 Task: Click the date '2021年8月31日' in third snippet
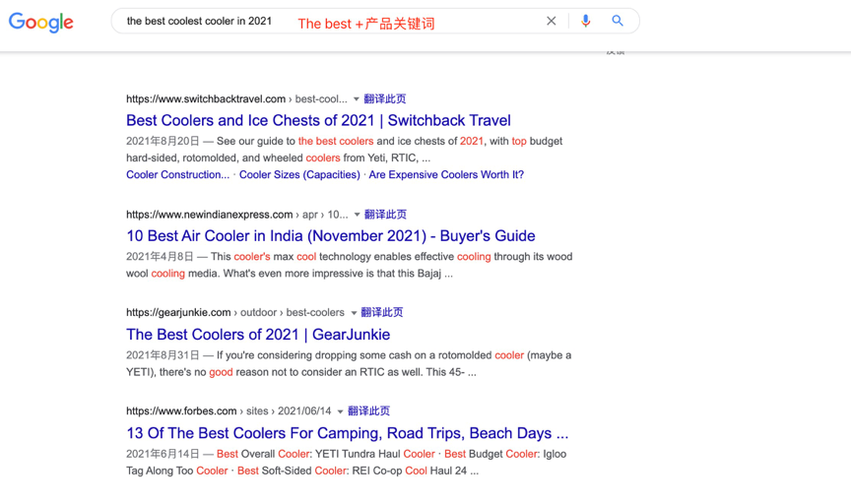click(x=163, y=355)
